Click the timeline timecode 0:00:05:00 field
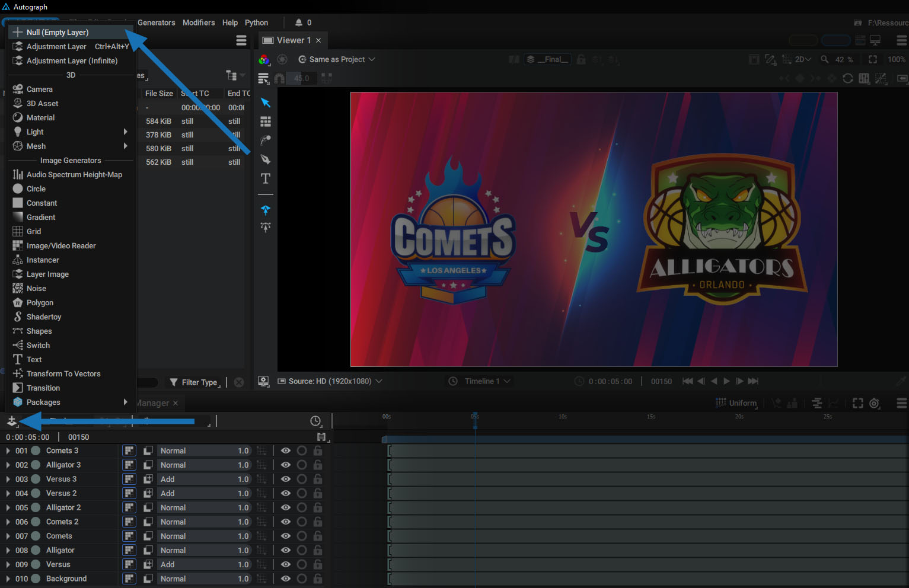 point(28,437)
